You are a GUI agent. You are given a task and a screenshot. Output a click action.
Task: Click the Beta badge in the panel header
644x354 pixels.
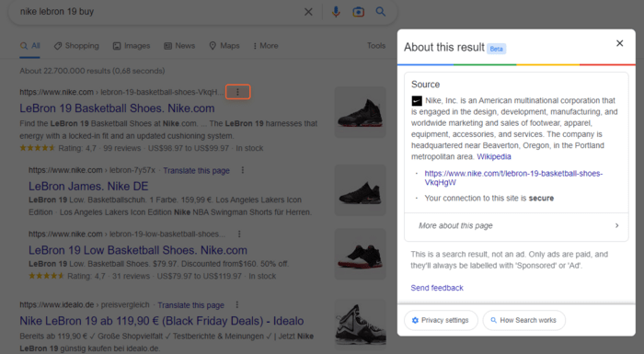(496, 49)
